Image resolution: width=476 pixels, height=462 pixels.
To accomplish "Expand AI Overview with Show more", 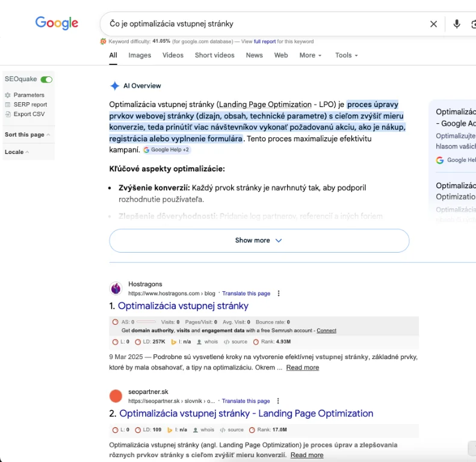I will click(259, 241).
